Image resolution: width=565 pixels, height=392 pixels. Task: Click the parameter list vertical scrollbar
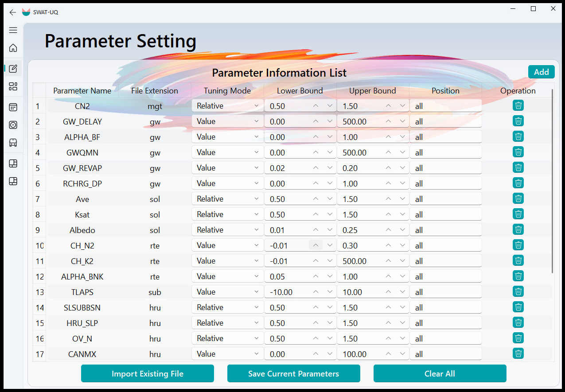pos(552,181)
